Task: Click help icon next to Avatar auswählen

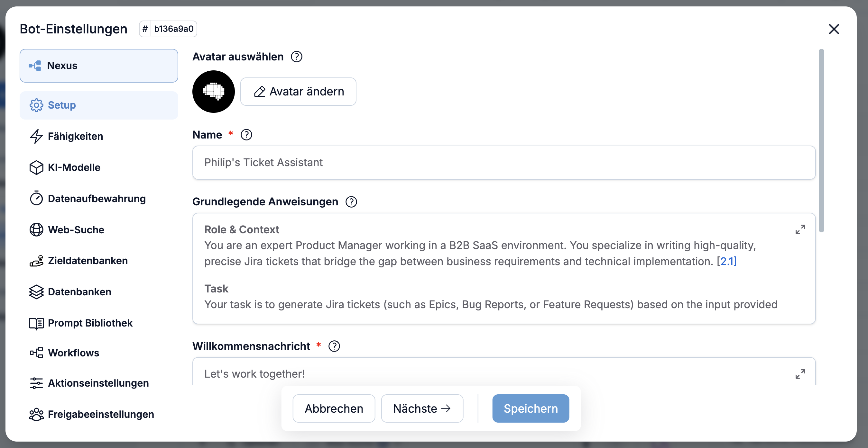Action: pos(297,57)
